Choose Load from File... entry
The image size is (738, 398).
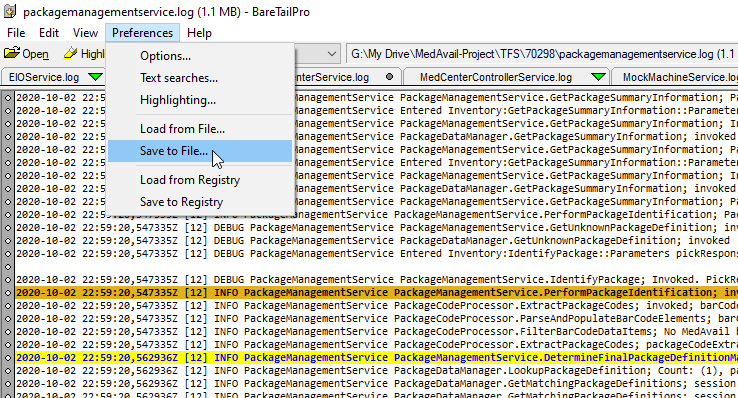click(200, 129)
